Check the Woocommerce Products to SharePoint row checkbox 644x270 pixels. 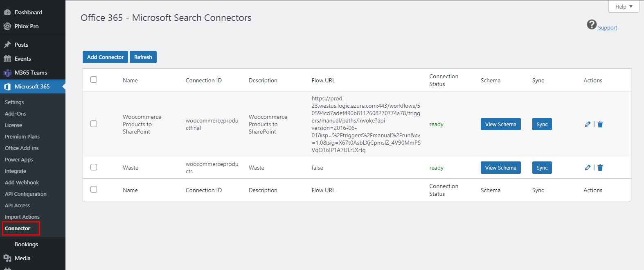94,124
